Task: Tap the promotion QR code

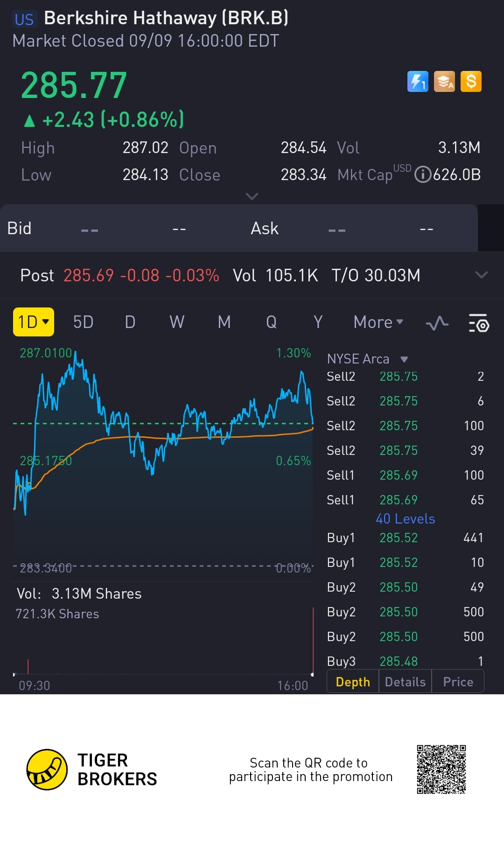Action: 441,769
